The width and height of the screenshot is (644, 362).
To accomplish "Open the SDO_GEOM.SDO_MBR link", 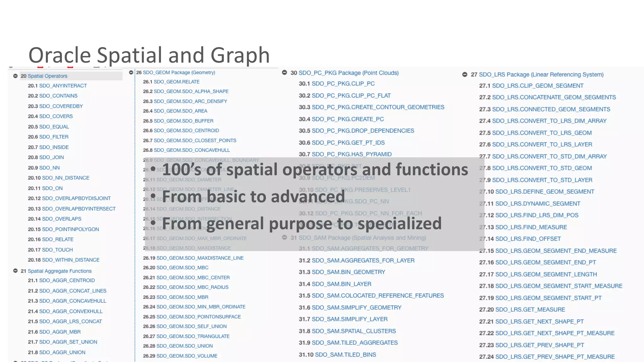I will [182, 297].
